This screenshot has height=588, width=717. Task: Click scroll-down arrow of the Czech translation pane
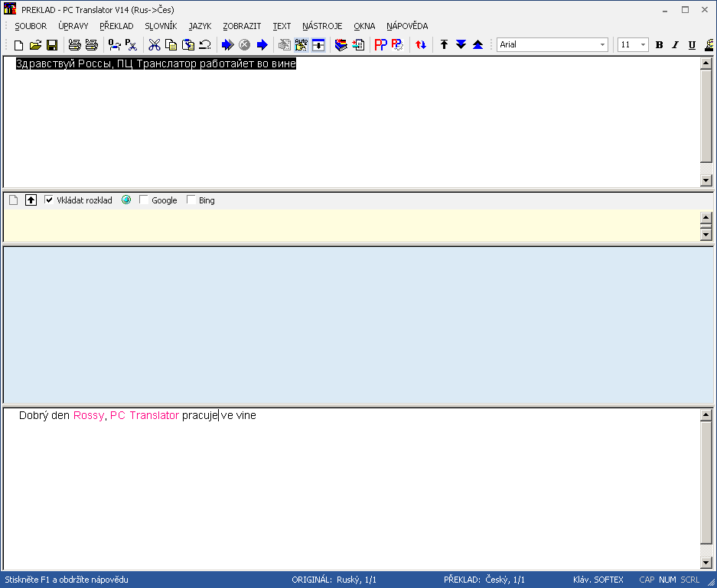[x=706, y=563]
